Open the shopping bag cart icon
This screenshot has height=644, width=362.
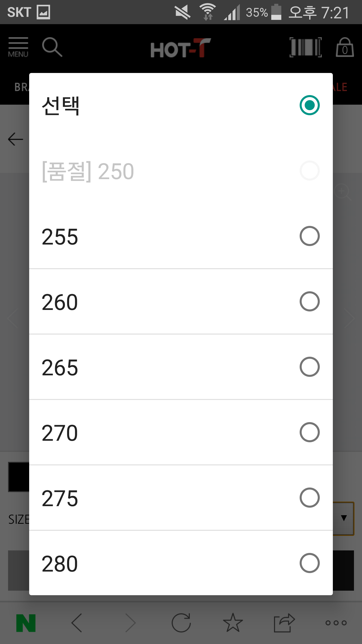[345, 48]
